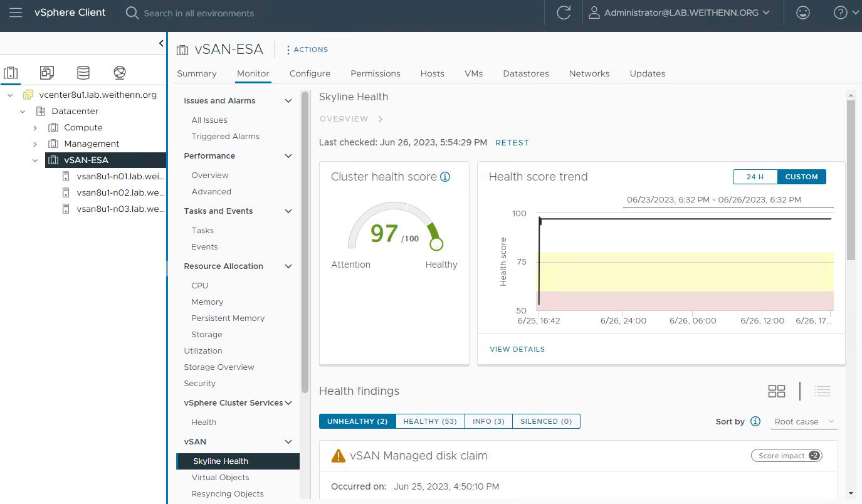Filter findings by UNHEALTHY (2)
The width and height of the screenshot is (862, 504).
[357, 421]
